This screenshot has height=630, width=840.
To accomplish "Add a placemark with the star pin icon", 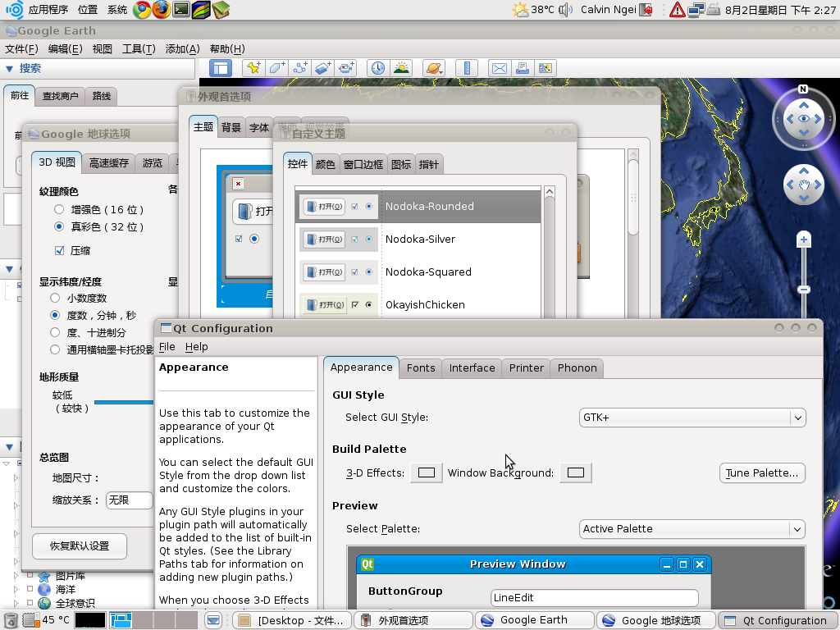I will click(253, 68).
